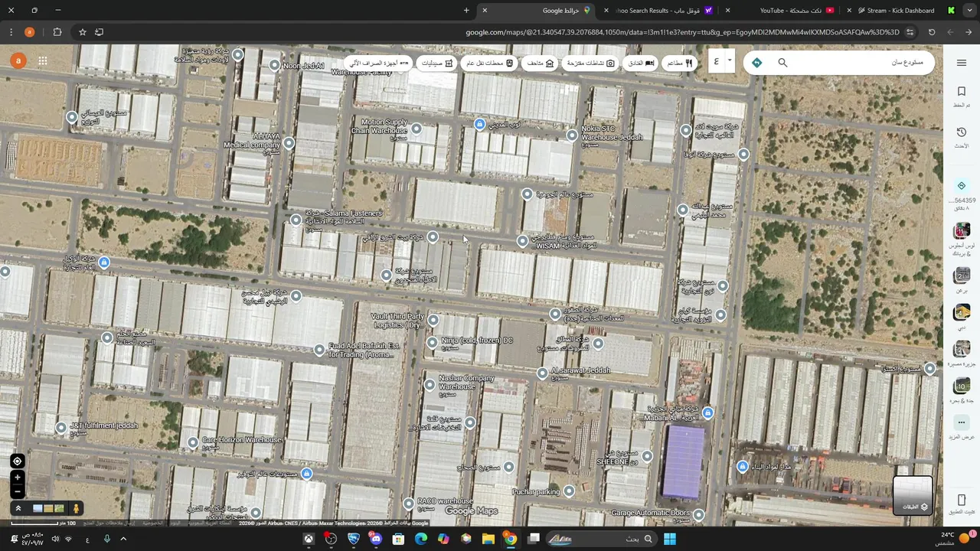Click the my-location target button

click(x=17, y=461)
